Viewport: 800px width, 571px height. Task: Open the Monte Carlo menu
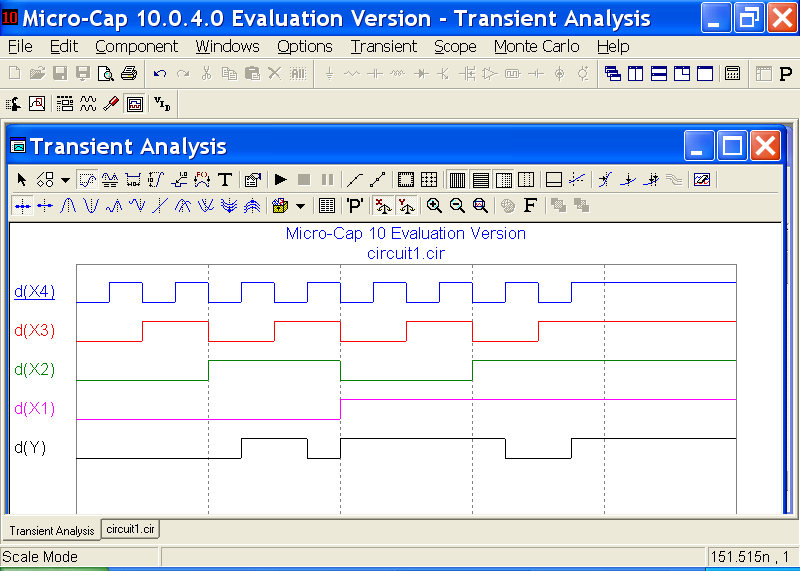(x=537, y=46)
